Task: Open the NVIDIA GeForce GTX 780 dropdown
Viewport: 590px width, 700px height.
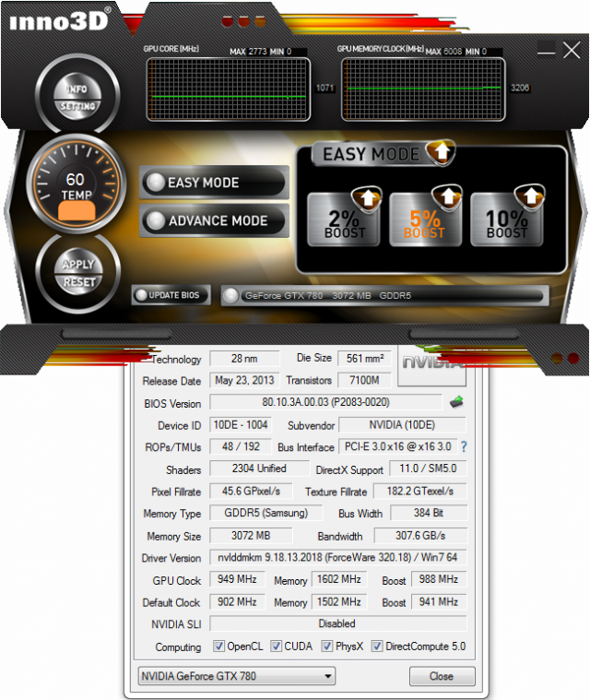Action: click(x=237, y=676)
